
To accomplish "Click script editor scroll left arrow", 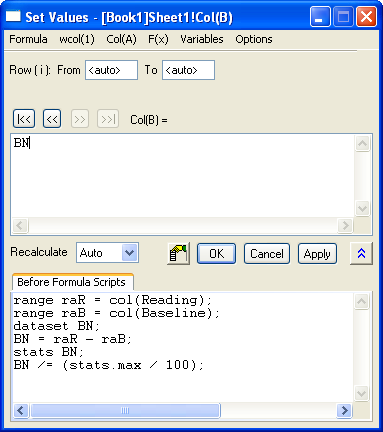I will tap(21, 410).
